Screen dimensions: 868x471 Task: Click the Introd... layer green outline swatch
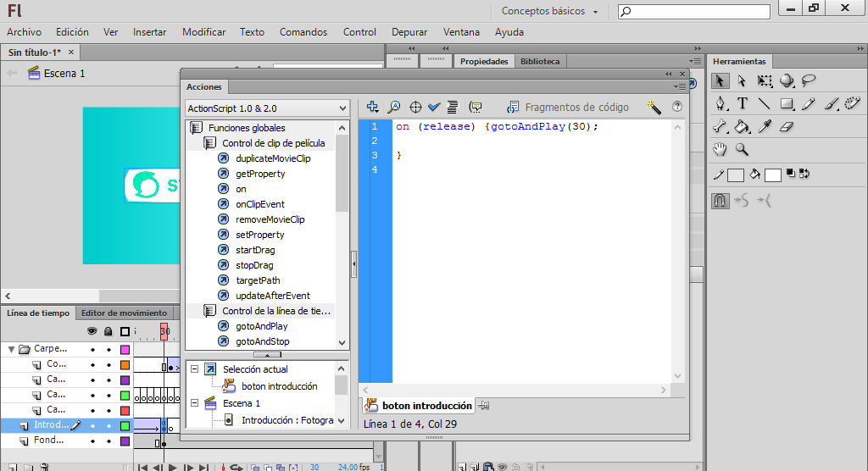[125, 425]
